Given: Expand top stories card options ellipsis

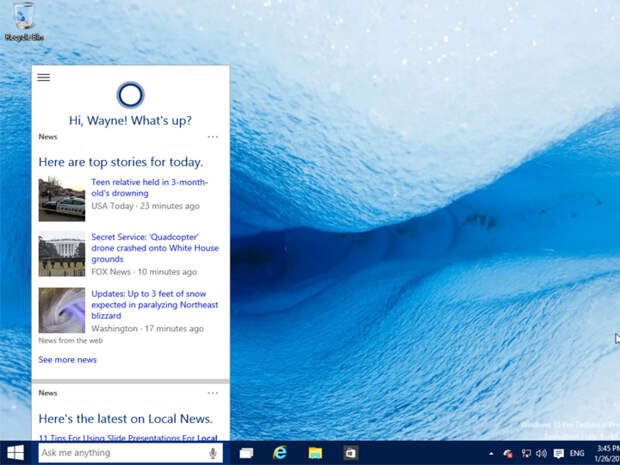Looking at the screenshot, I should point(213,137).
